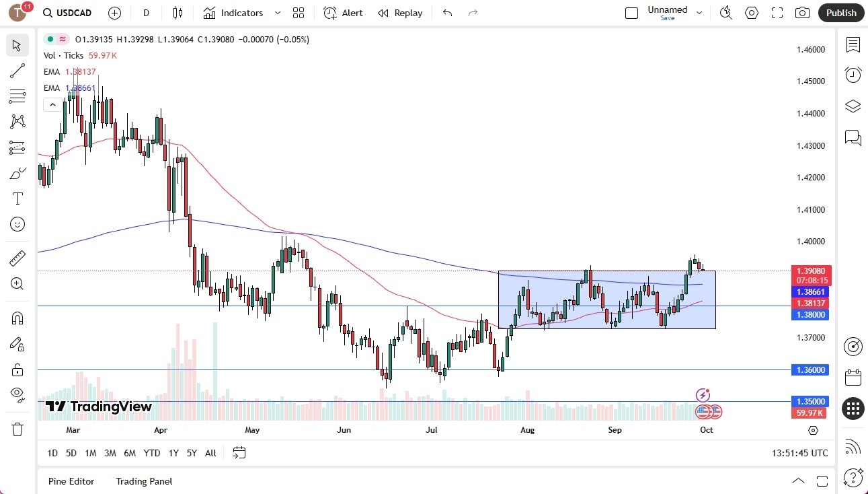Toggle magnet snapping mode
Viewport: 868px width, 494px height.
click(17, 318)
